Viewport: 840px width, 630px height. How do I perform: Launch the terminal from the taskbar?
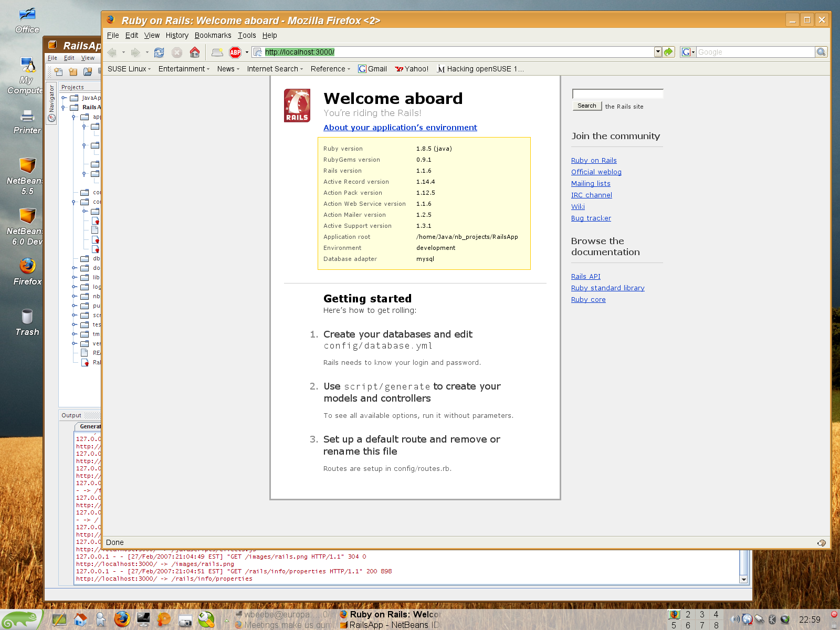[143, 619]
